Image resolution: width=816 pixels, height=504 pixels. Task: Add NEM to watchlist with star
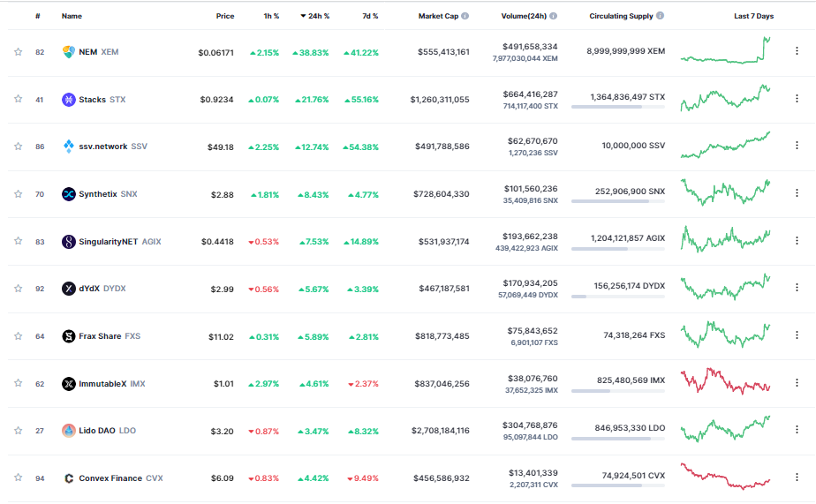click(19, 51)
